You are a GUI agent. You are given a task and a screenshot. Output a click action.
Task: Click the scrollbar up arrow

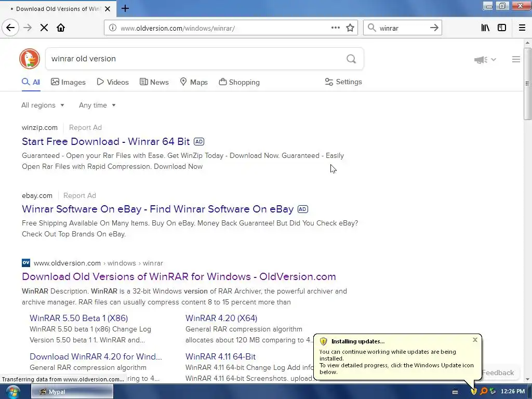527,43
